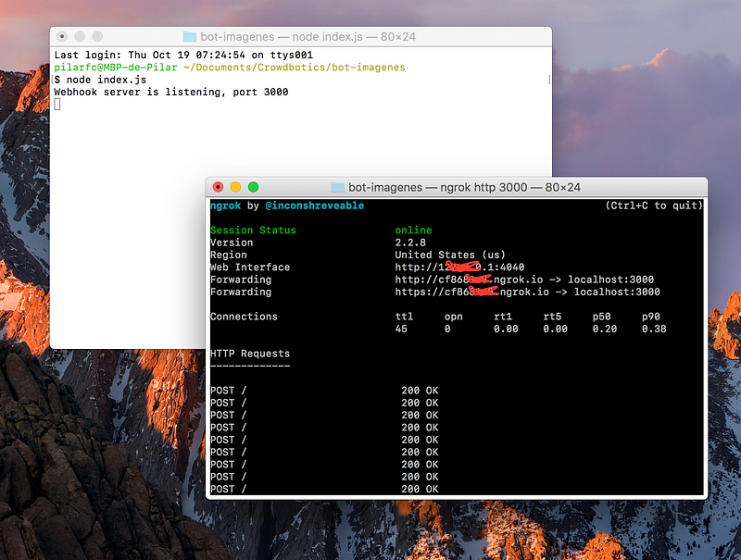Viewport: 741px width, 560px height.
Task: Click the p50 value "0.20"
Action: tap(605, 329)
